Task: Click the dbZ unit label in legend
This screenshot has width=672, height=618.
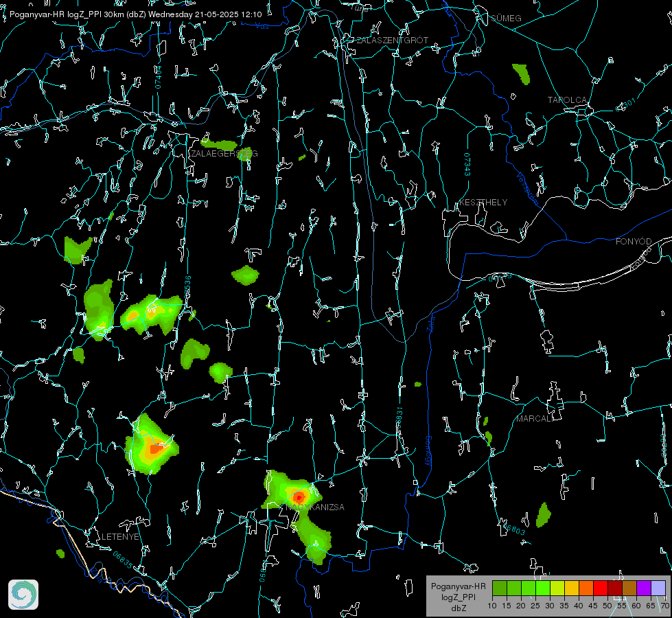Action: (x=458, y=608)
